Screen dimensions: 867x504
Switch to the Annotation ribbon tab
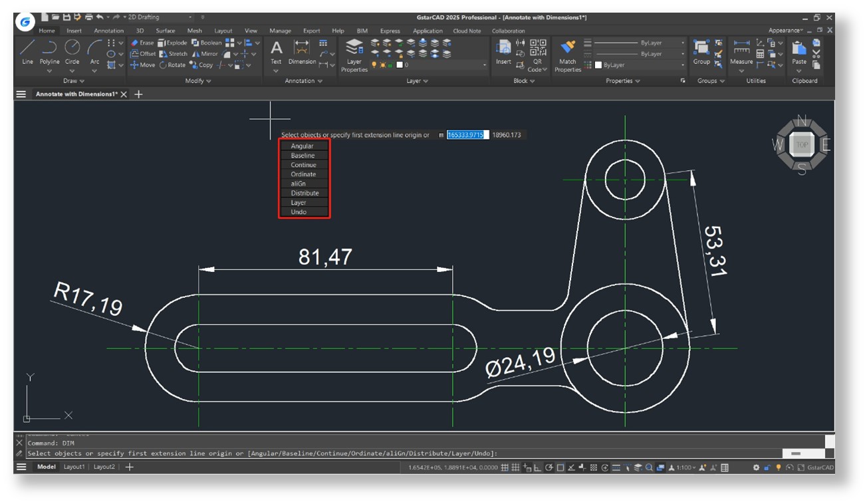[x=108, y=31]
